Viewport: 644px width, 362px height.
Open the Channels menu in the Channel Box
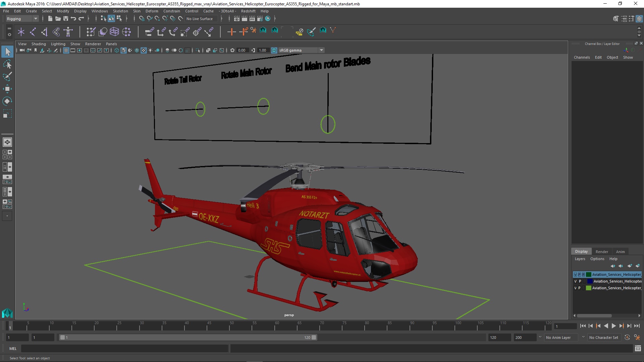click(582, 57)
